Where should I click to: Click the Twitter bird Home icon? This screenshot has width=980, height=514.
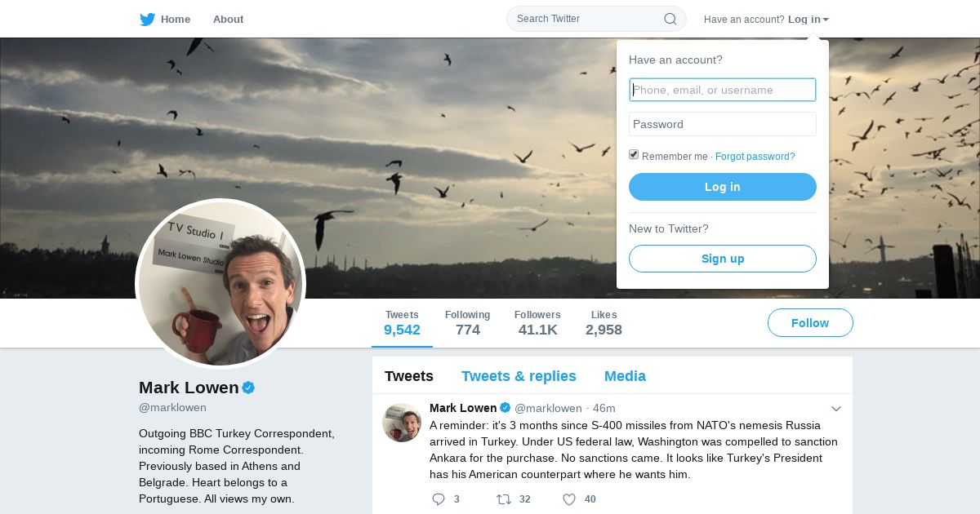pos(148,20)
